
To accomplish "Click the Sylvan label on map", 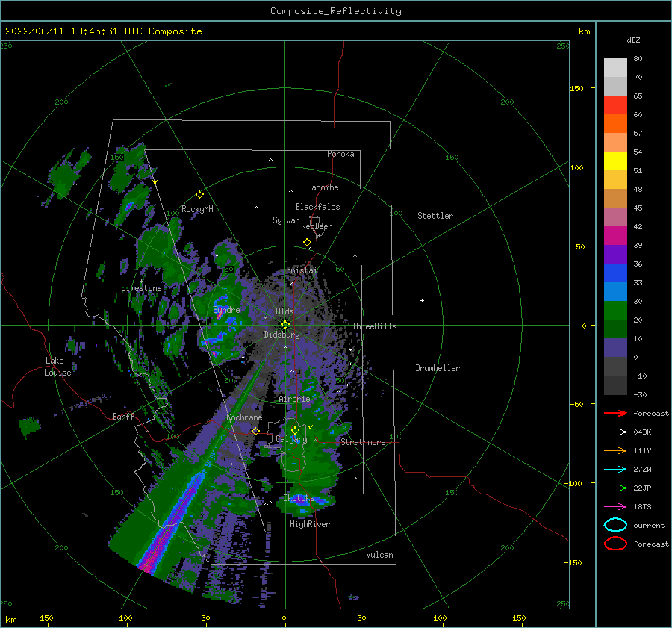I will coord(286,220).
